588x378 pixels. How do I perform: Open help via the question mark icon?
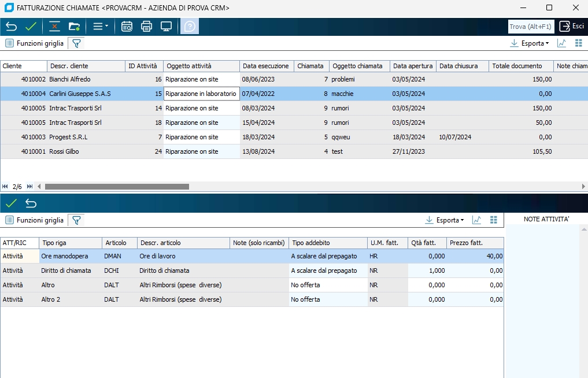[x=190, y=27]
